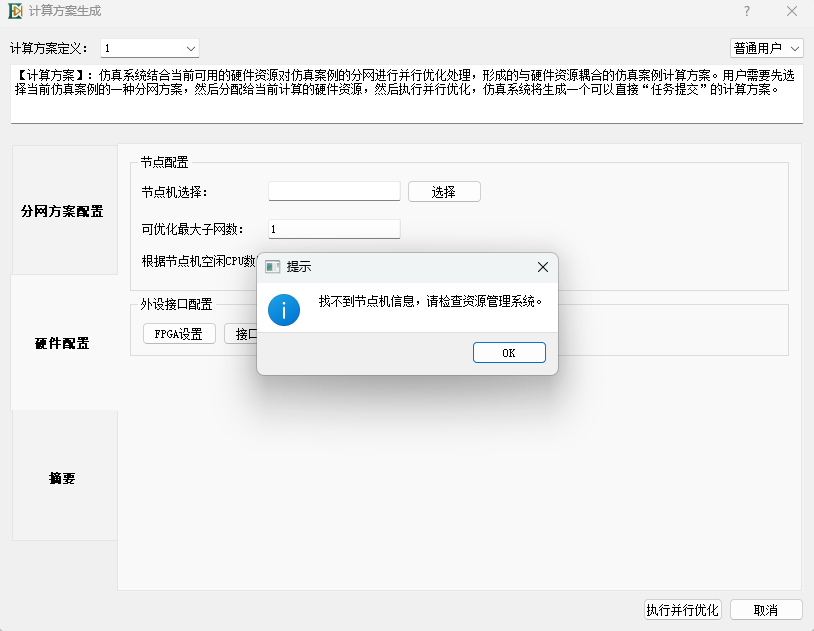This screenshot has width=814, height=631.
Task: Click 执行并行优化 to run optimization
Action: pos(682,610)
